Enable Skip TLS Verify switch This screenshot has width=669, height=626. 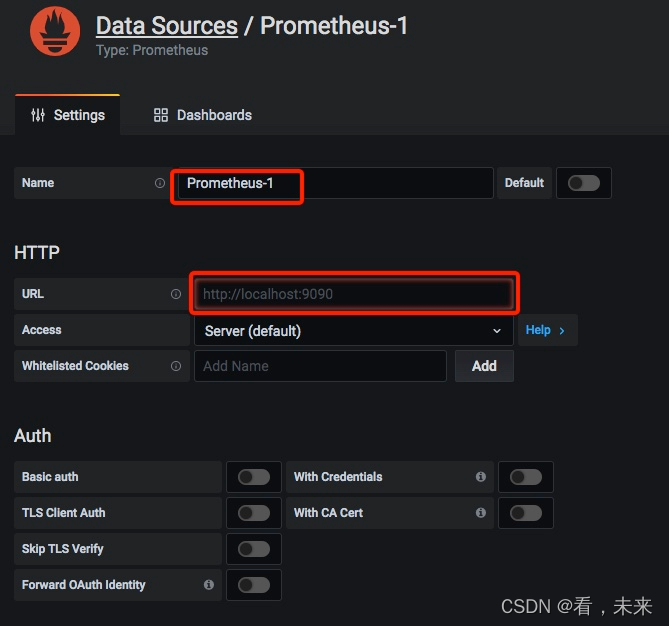tap(254, 549)
